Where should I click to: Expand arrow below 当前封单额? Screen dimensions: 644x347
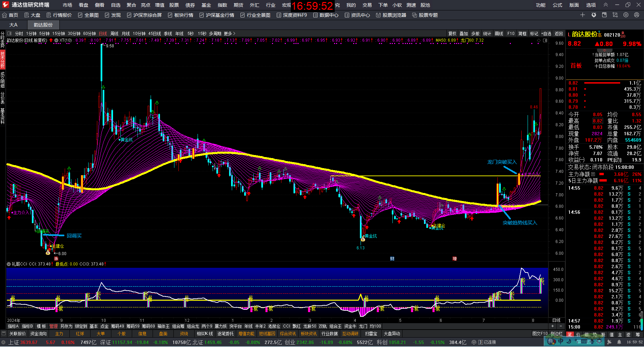pos(604,50)
